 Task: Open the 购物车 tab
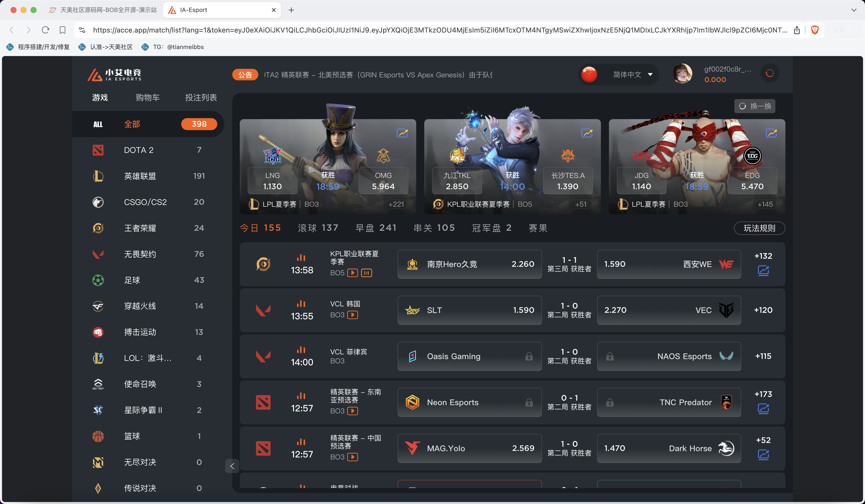point(148,97)
